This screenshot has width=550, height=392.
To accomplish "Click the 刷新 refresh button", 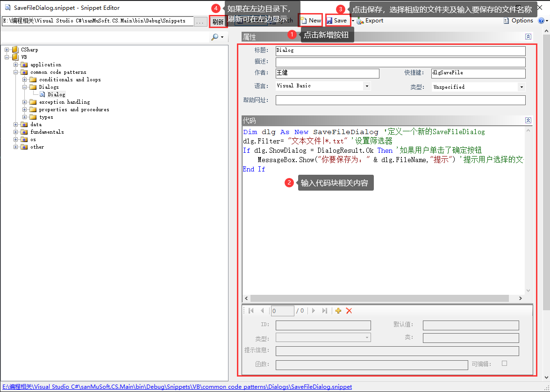I will tap(218, 22).
